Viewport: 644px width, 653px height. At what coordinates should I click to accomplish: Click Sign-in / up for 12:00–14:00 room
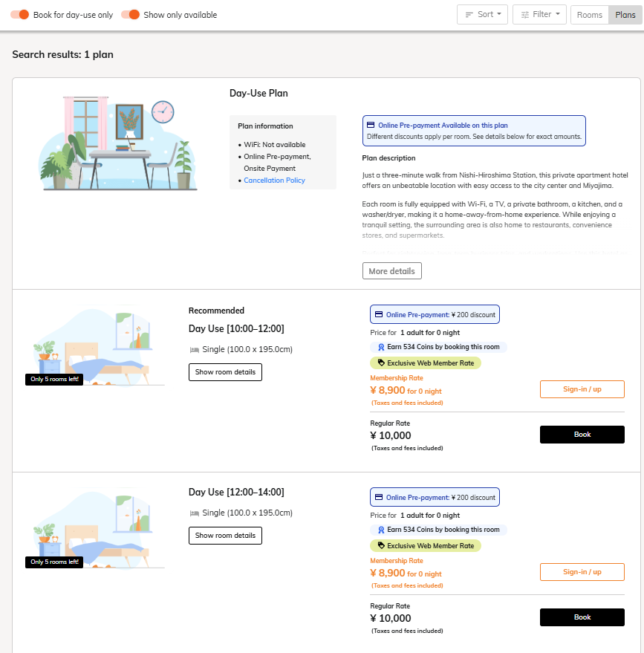pos(582,572)
